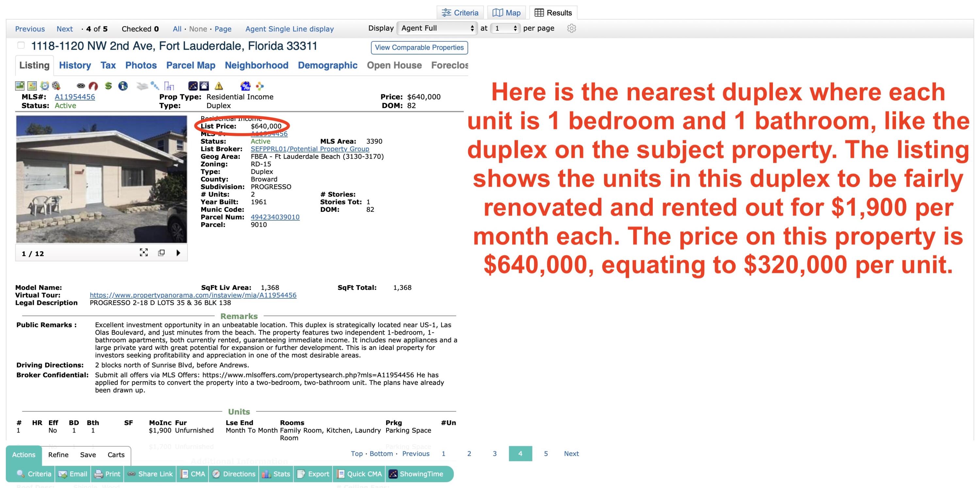
Task: Open the blue globe info icon
Action: (x=123, y=86)
